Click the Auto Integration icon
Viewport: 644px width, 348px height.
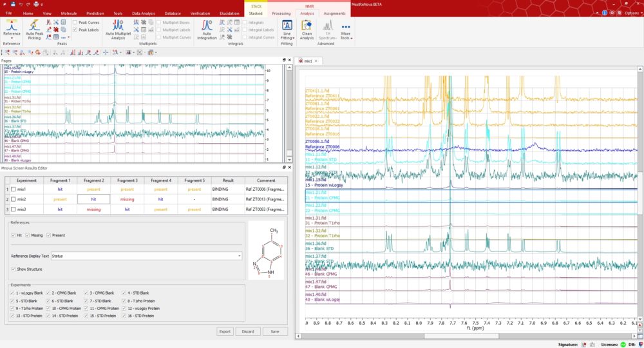206,26
